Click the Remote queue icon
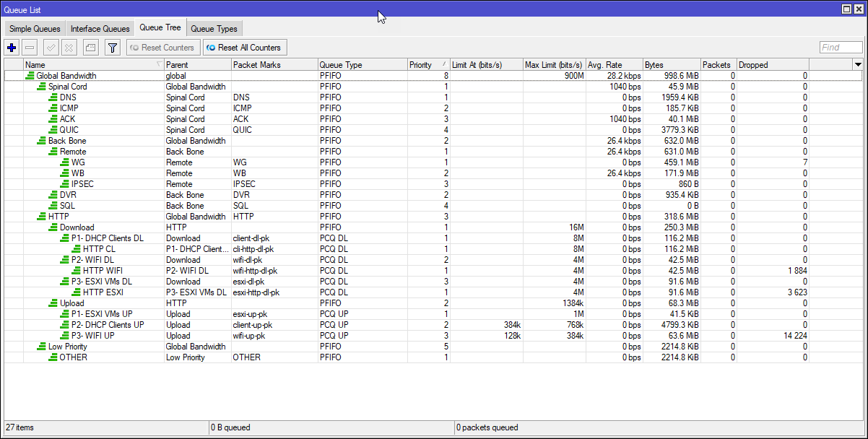This screenshot has width=868, height=439. (53, 152)
